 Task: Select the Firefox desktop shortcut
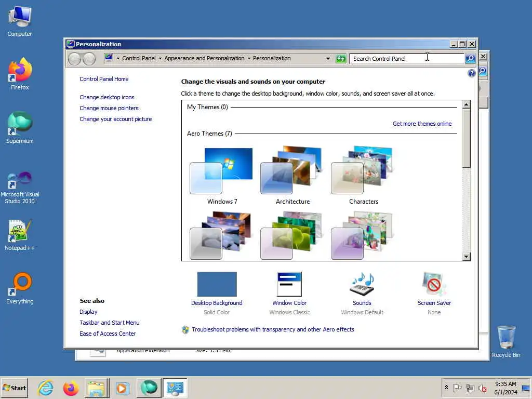tap(20, 74)
